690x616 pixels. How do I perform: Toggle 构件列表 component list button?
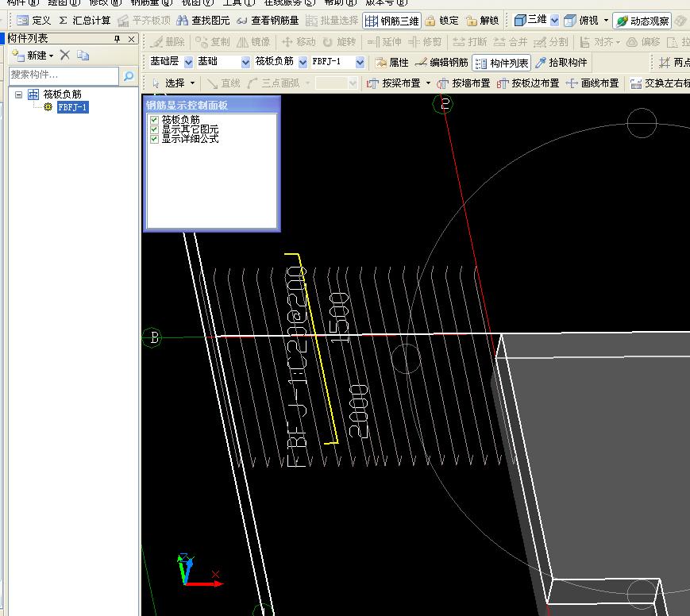[501, 63]
